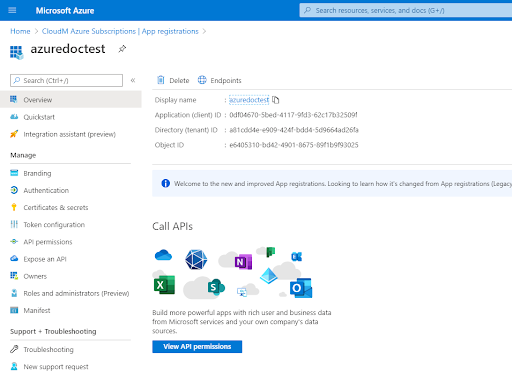Click the OneNote icon in Call APIs

click(x=243, y=262)
